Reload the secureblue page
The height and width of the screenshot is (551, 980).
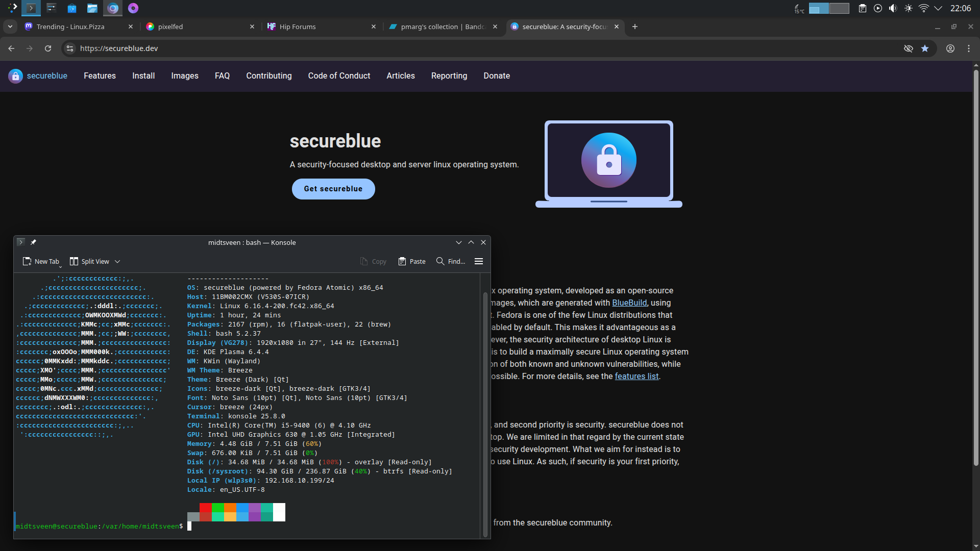(x=48, y=48)
